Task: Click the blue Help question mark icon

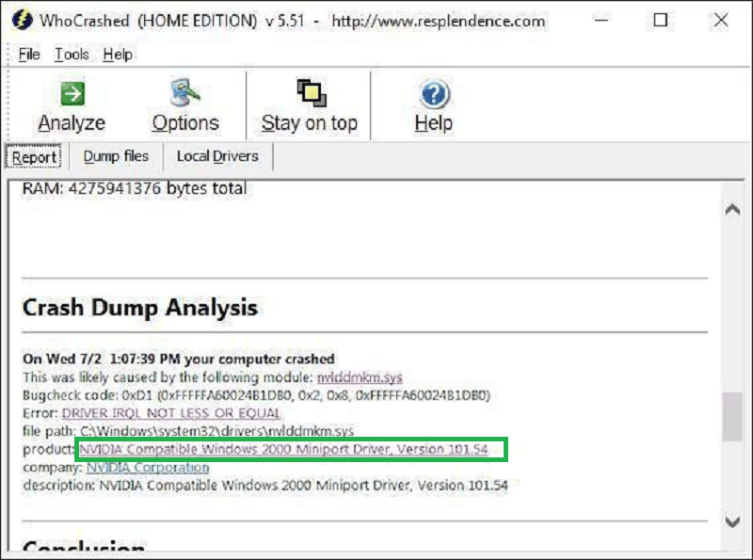Action: (x=433, y=94)
